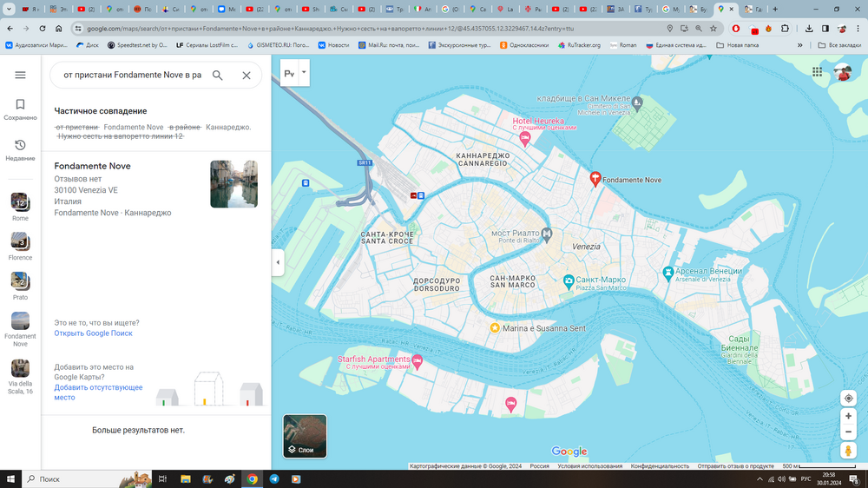Zoom out of the map
The width and height of the screenshot is (868, 488).
848,432
